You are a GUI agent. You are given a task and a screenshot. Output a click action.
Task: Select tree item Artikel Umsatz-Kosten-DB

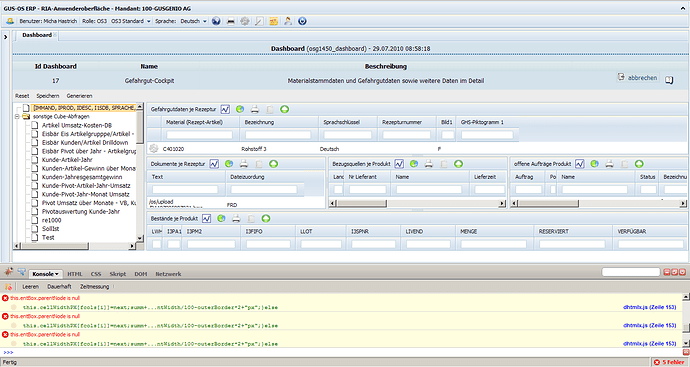[x=77, y=125]
